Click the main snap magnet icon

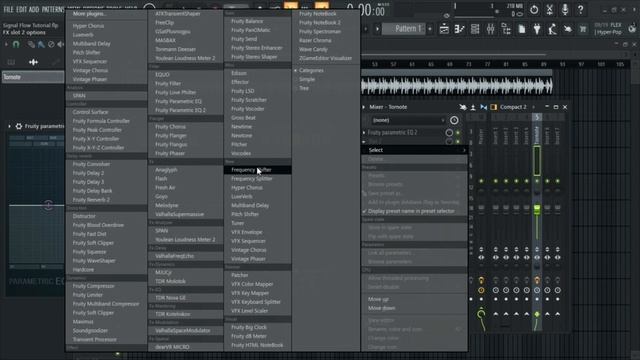[x=16, y=44]
